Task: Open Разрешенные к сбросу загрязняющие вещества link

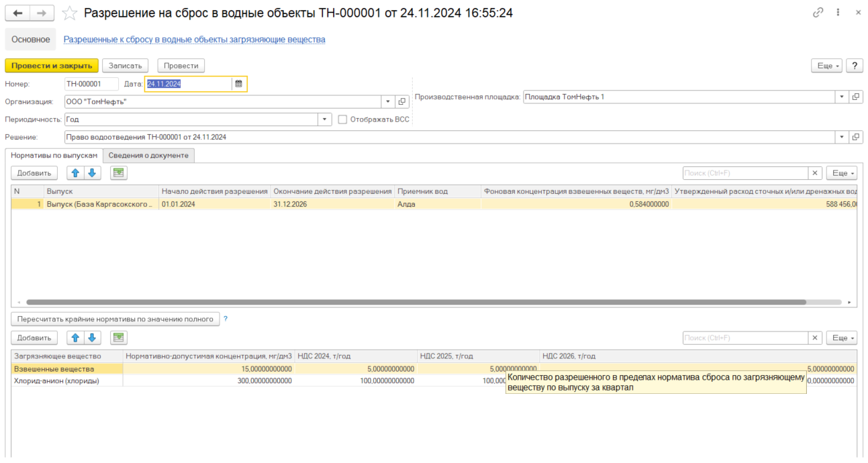Action: [194, 40]
